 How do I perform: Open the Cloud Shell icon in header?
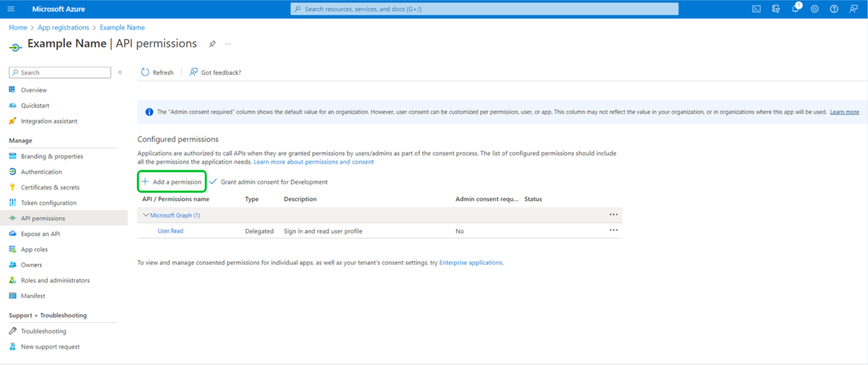click(x=756, y=9)
